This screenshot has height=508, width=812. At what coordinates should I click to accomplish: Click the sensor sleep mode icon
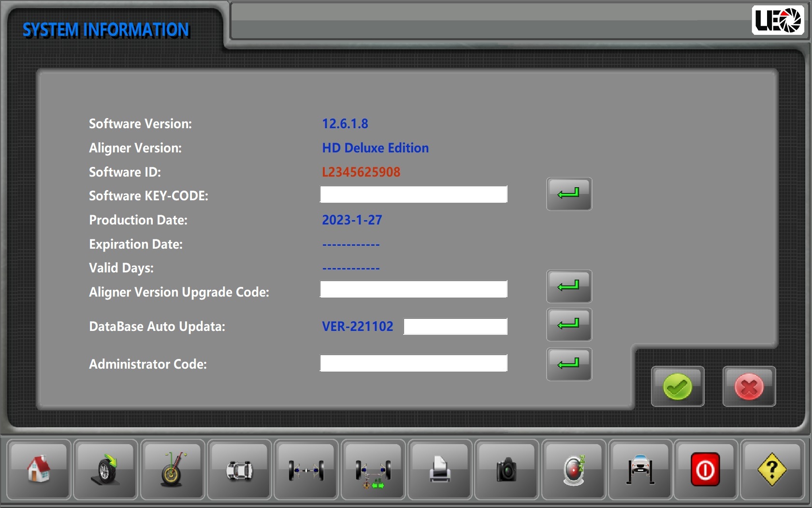point(574,470)
